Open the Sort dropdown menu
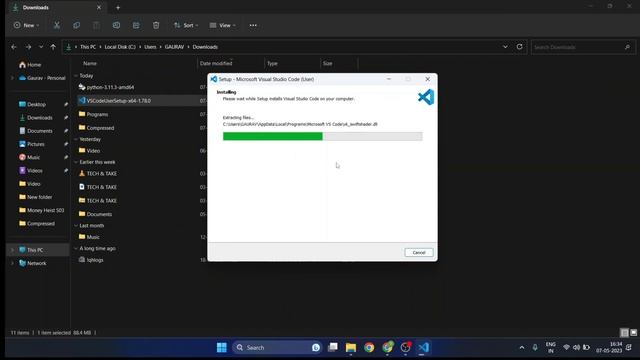The width and height of the screenshot is (640, 360). pyautogui.click(x=186, y=25)
